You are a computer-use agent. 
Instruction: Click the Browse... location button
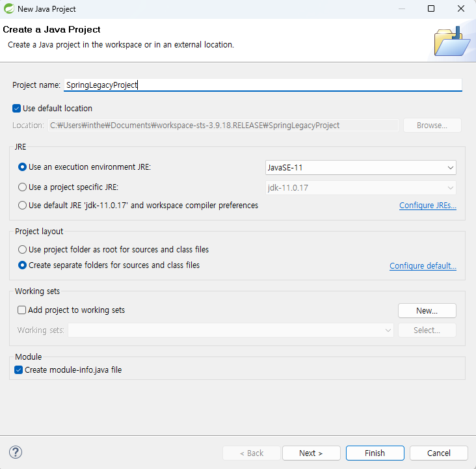coord(432,126)
